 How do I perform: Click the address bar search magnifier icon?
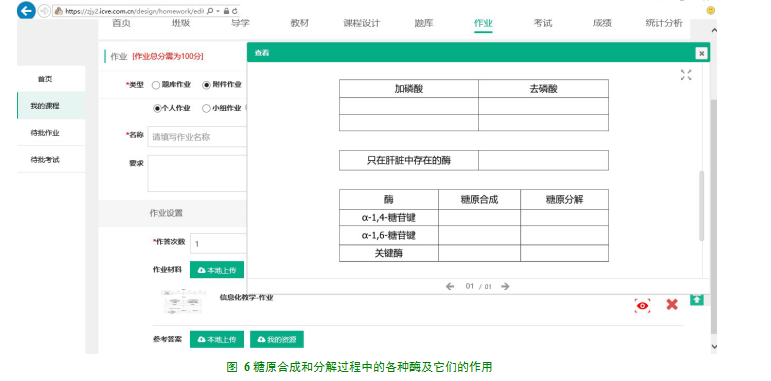coord(210,10)
